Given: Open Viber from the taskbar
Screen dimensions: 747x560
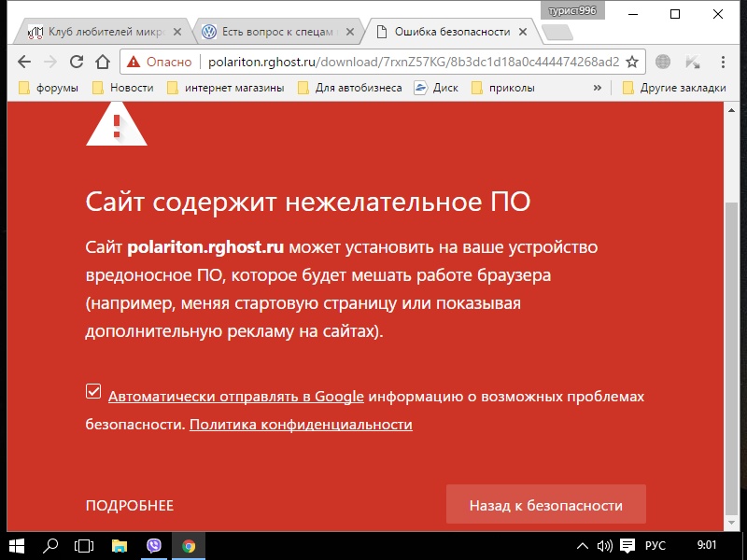Looking at the screenshot, I should point(154,545).
